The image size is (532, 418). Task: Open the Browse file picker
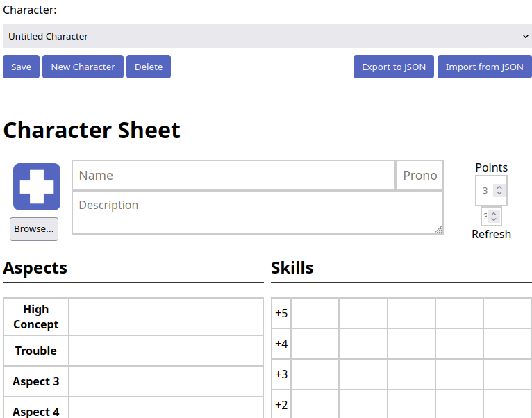34,229
